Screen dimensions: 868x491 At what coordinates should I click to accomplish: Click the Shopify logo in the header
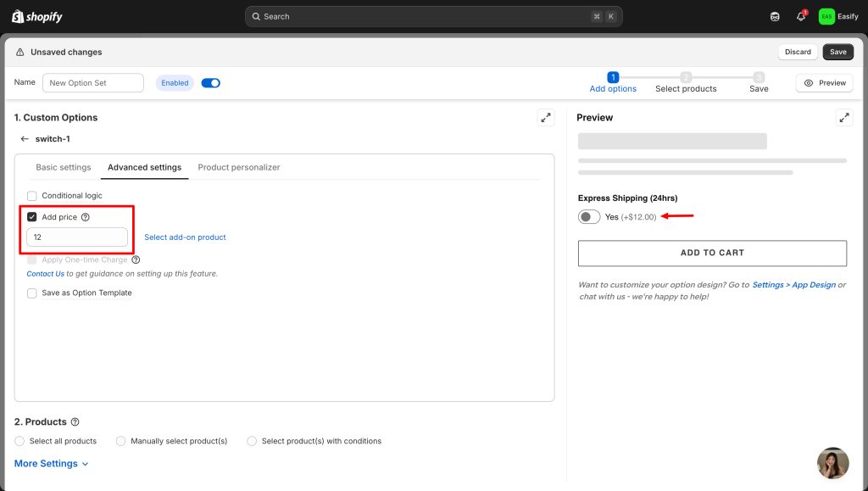pyautogui.click(x=36, y=17)
